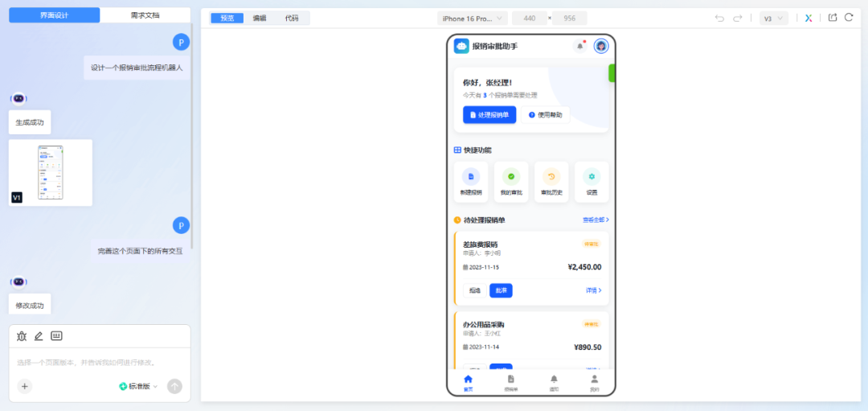Click the keyboard icon above input

(x=56, y=335)
